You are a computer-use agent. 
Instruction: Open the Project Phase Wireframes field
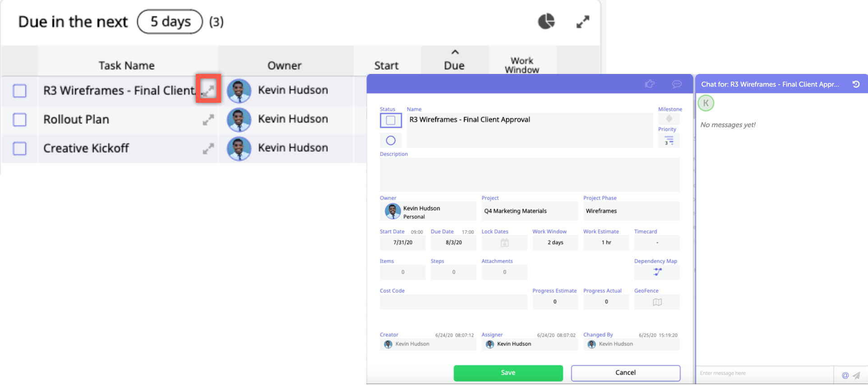[x=631, y=211]
